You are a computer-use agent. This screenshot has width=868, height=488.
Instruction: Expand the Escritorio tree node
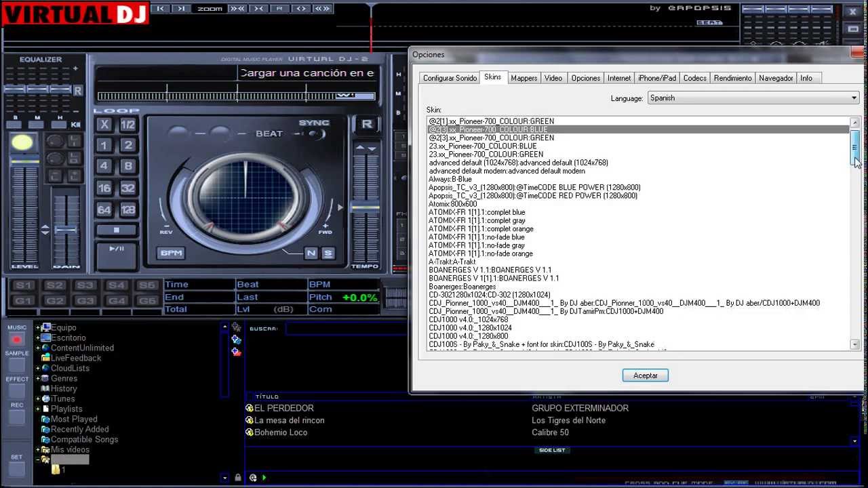[x=38, y=338]
